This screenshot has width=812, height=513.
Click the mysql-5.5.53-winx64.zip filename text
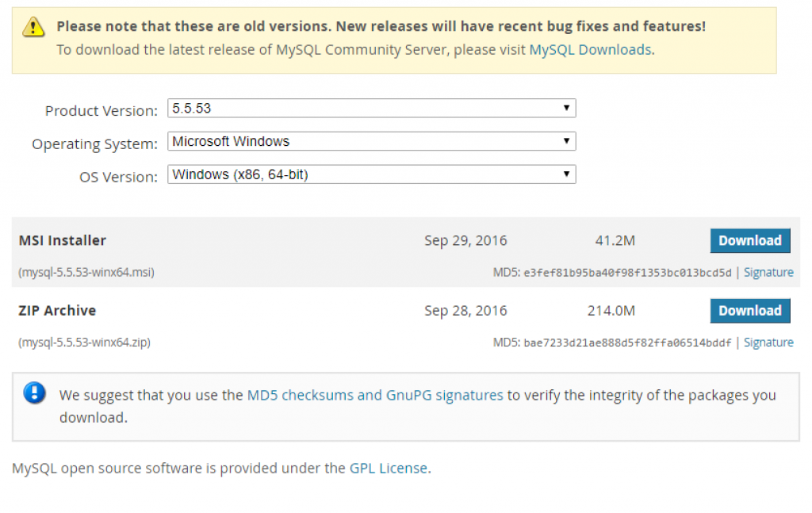84,343
